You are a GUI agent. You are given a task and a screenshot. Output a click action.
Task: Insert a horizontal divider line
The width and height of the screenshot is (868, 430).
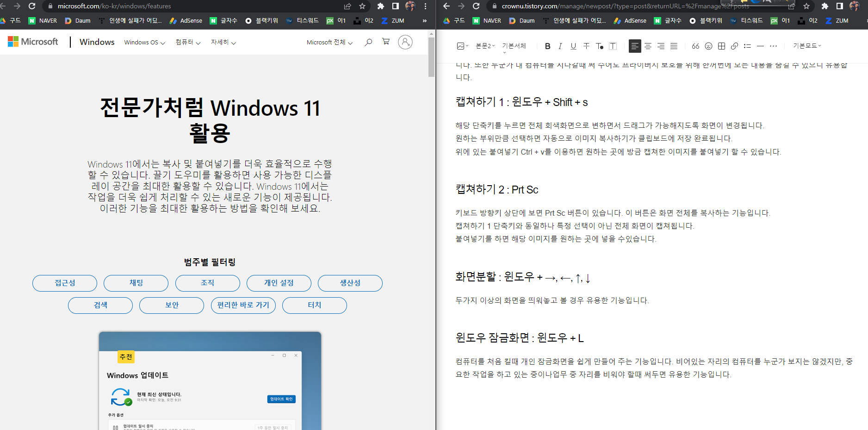tap(760, 46)
